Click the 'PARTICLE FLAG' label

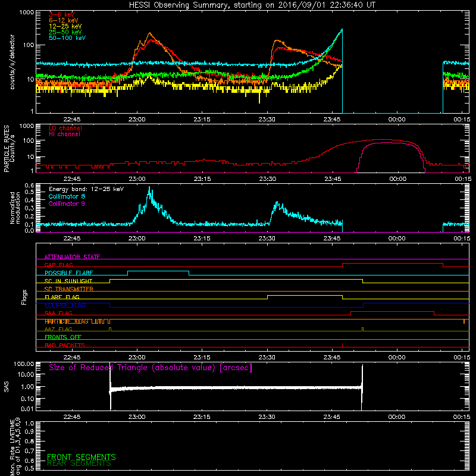click(67, 321)
